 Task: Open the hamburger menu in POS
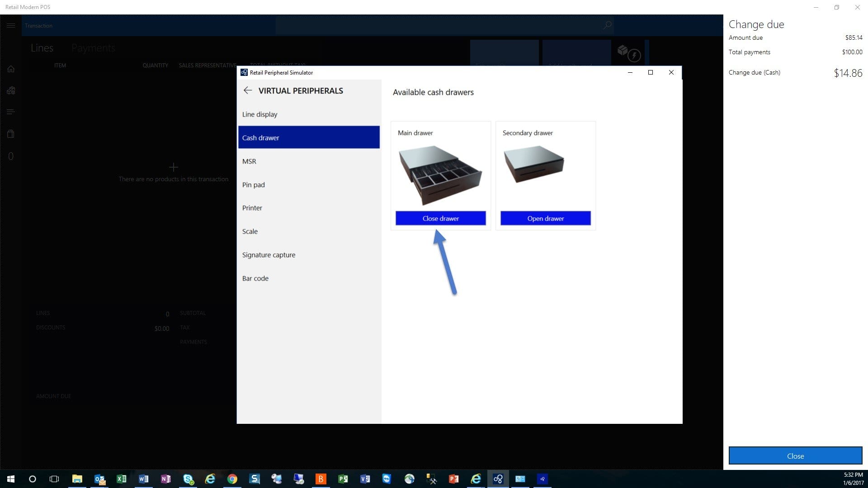pyautogui.click(x=11, y=26)
